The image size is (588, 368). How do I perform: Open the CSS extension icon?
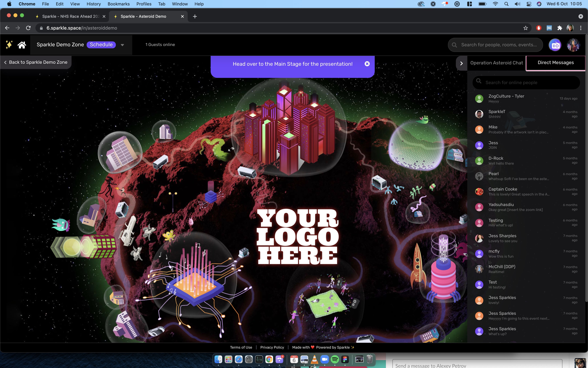(x=549, y=28)
